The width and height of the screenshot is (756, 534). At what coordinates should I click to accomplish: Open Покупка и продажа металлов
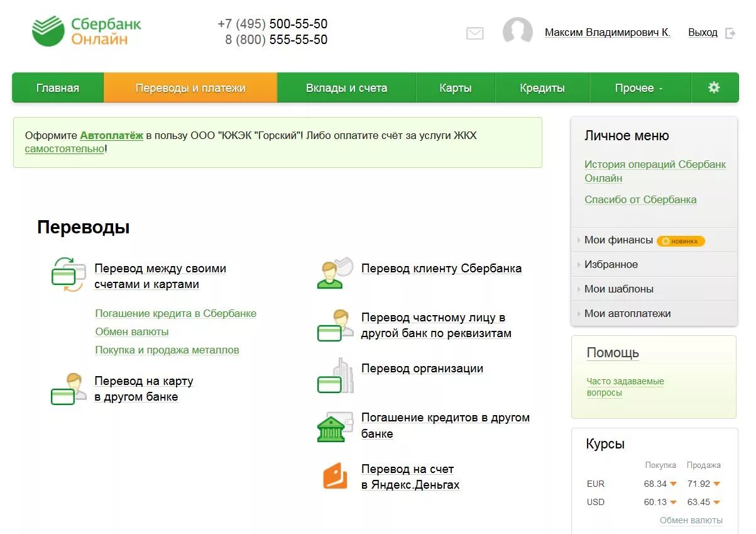pyautogui.click(x=167, y=350)
